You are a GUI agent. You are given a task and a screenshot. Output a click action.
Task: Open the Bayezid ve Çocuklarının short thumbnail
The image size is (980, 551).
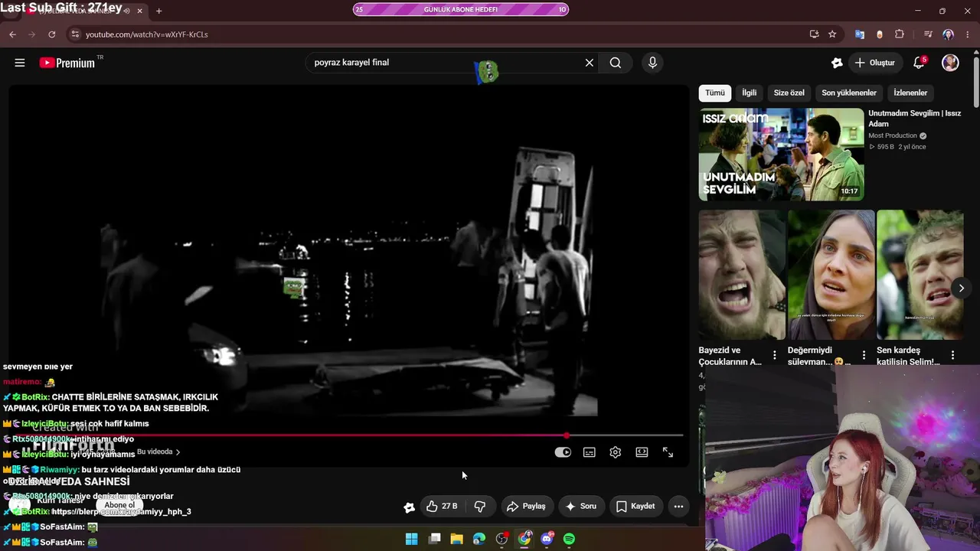click(x=742, y=275)
